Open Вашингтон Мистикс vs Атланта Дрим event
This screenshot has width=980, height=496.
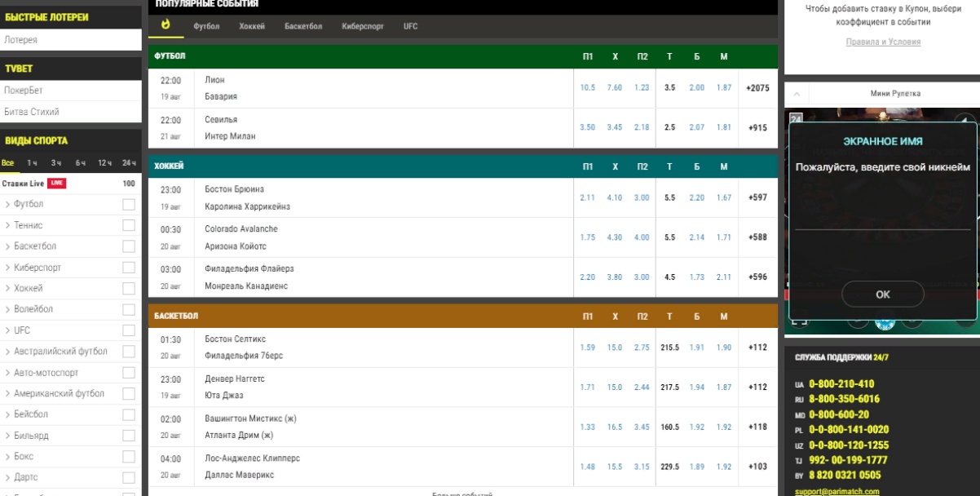[250, 427]
